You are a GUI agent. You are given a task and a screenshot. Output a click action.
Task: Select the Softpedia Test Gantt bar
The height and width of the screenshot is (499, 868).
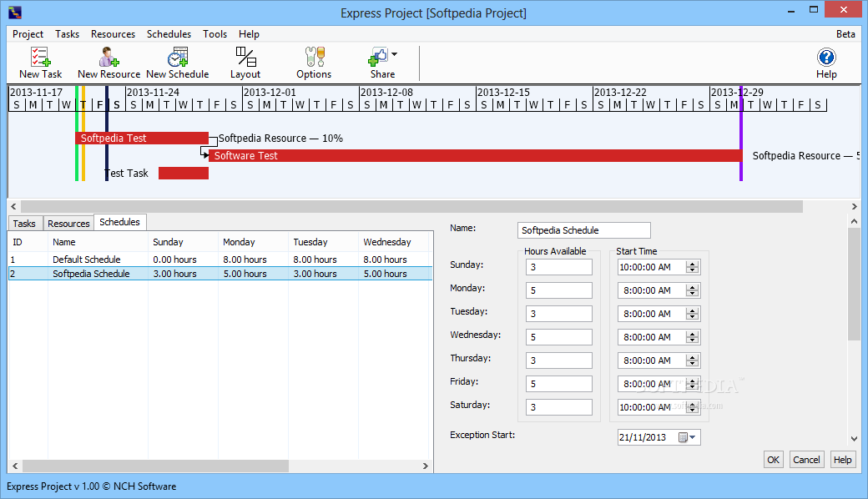(x=142, y=139)
